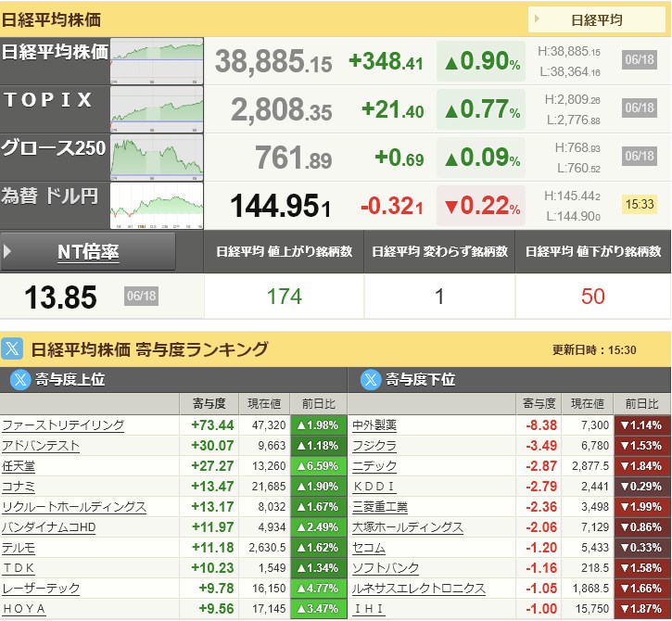Viewport: 672px width, 621px height.
Task: Open コナミ stock link
Action: [19, 487]
